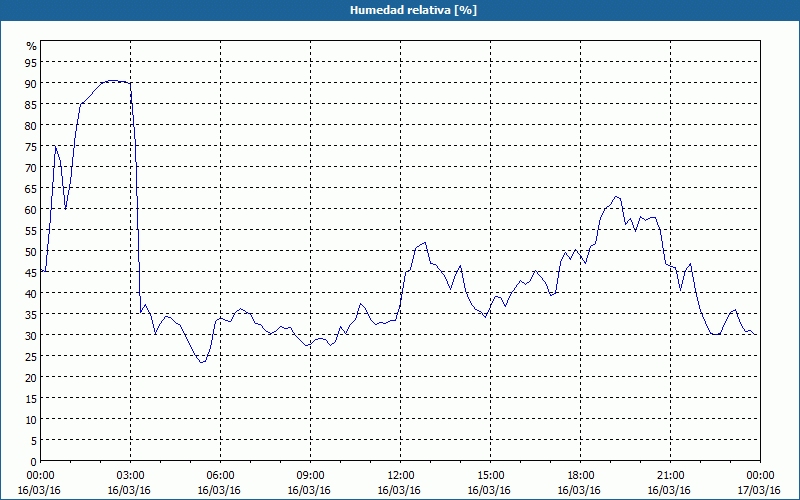Screen dimensions: 800x500
Task: Select the 16/03/16 date beneath 21:00
Action: pyautogui.click(x=669, y=490)
